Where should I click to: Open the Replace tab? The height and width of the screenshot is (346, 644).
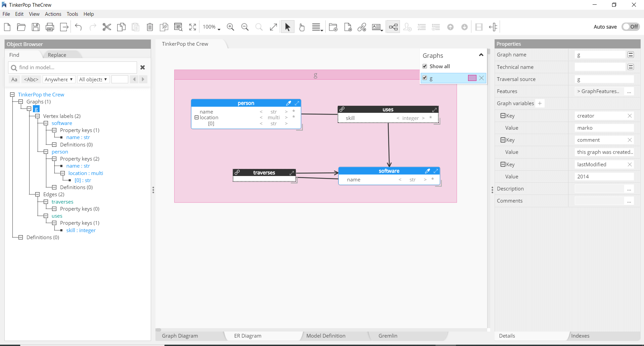(x=57, y=55)
